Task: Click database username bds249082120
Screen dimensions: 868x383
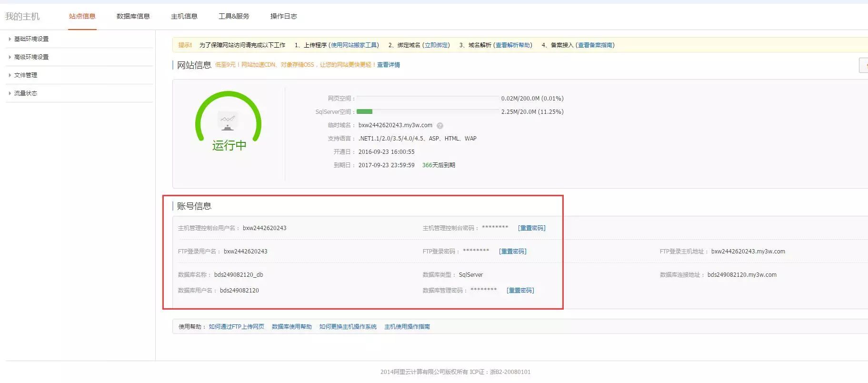Action: click(239, 291)
